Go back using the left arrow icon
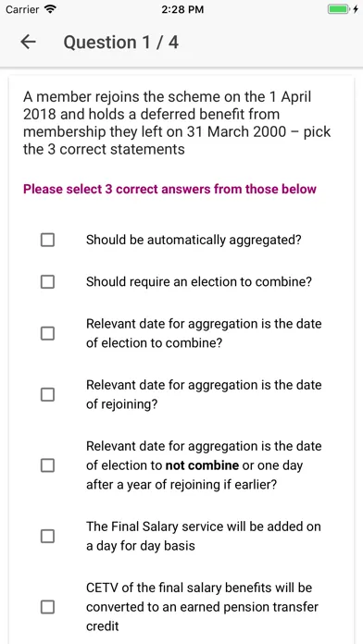 pos(28,42)
